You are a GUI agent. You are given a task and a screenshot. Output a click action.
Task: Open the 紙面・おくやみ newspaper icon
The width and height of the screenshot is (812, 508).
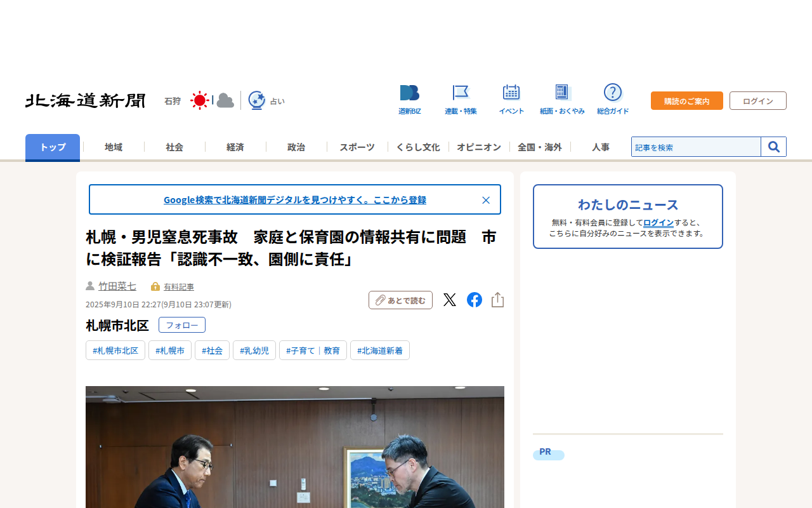coord(562,93)
